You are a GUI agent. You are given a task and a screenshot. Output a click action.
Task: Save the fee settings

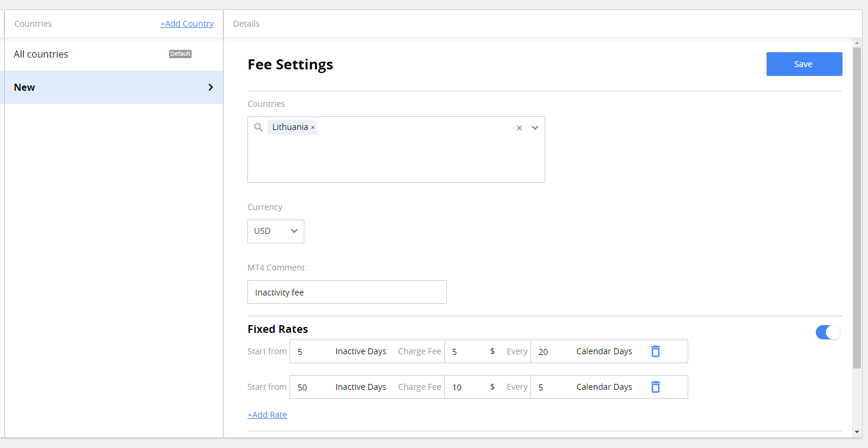(804, 63)
